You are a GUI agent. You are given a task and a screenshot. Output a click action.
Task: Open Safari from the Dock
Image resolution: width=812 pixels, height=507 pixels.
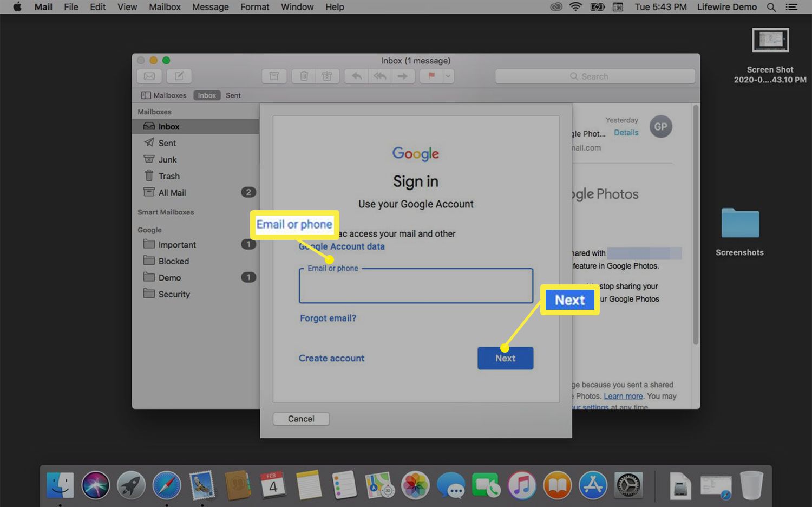pyautogui.click(x=167, y=485)
